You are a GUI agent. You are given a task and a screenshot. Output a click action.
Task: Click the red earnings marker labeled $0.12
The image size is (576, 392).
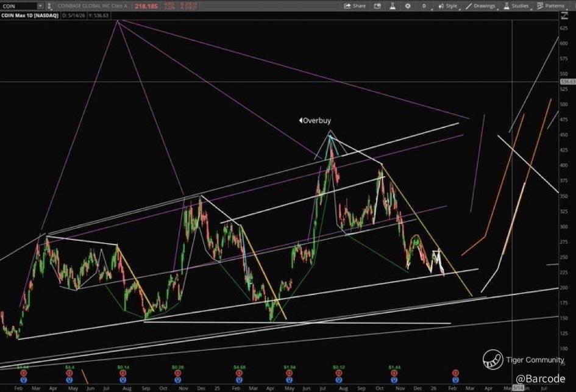tap(338, 373)
